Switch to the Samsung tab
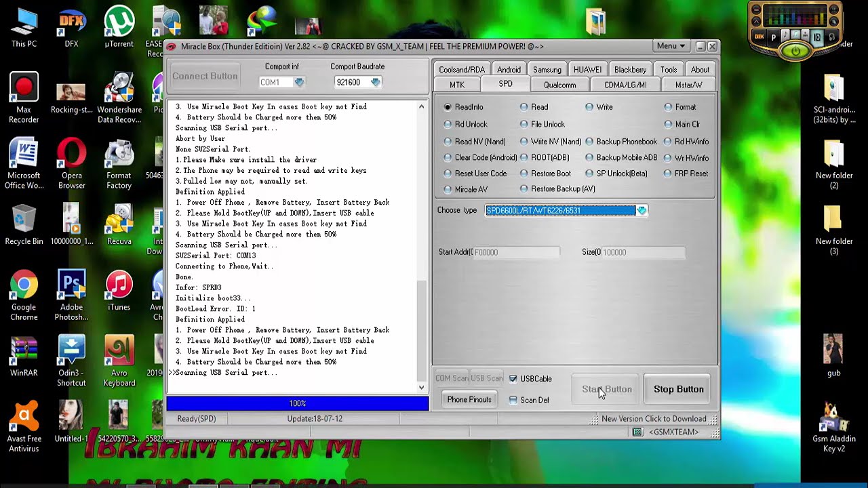 (x=547, y=70)
